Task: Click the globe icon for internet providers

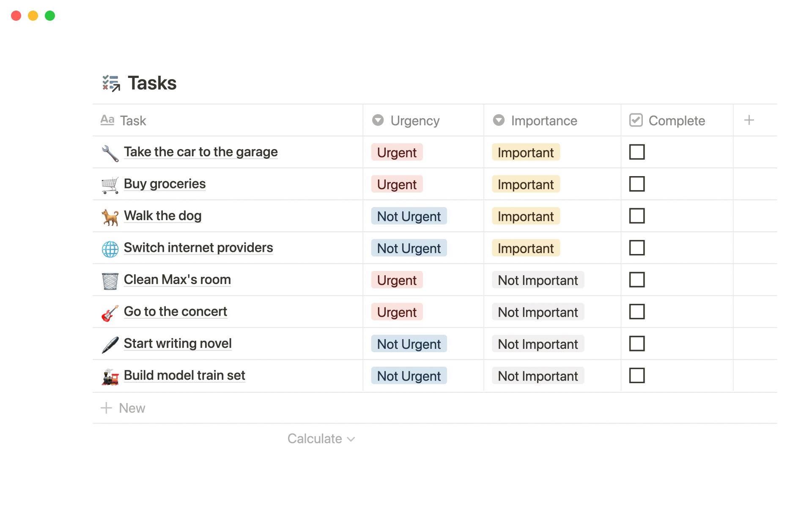Action: (x=110, y=249)
